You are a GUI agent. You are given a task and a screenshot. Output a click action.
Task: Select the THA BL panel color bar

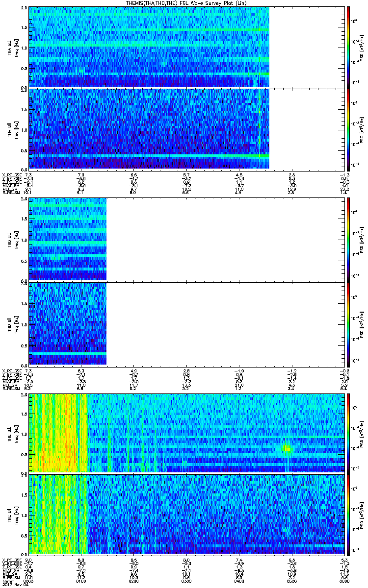click(x=348, y=47)
